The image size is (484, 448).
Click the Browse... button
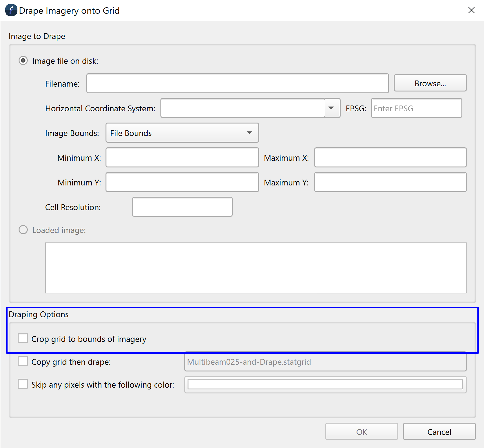tap(430, 83)
